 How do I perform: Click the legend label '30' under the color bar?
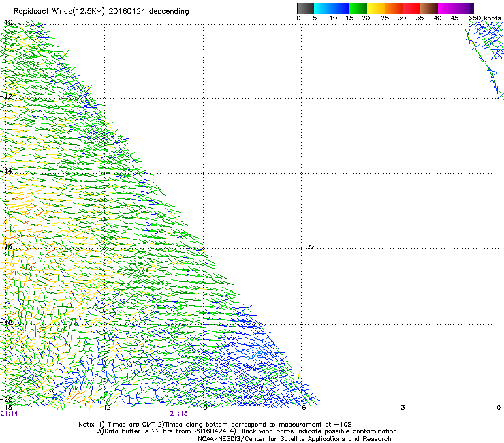[x=402, y=18]
